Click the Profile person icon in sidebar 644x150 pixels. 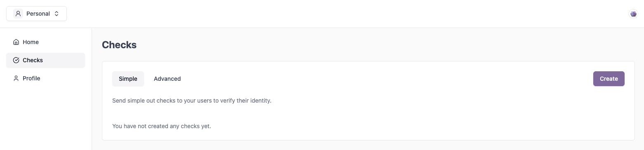16,78
